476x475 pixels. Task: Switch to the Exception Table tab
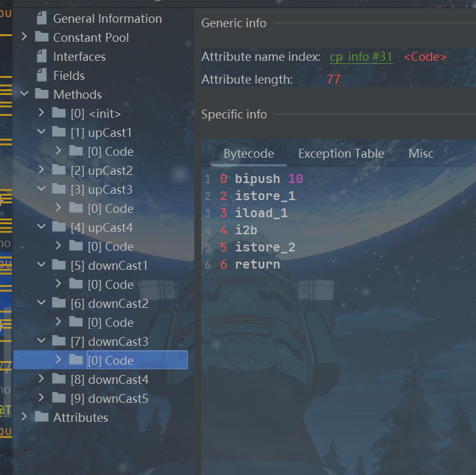(x=341, y=154)
